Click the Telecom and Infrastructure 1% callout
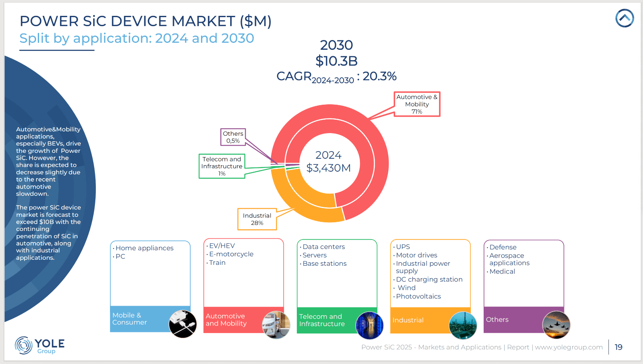 click(x=222, y=166)
